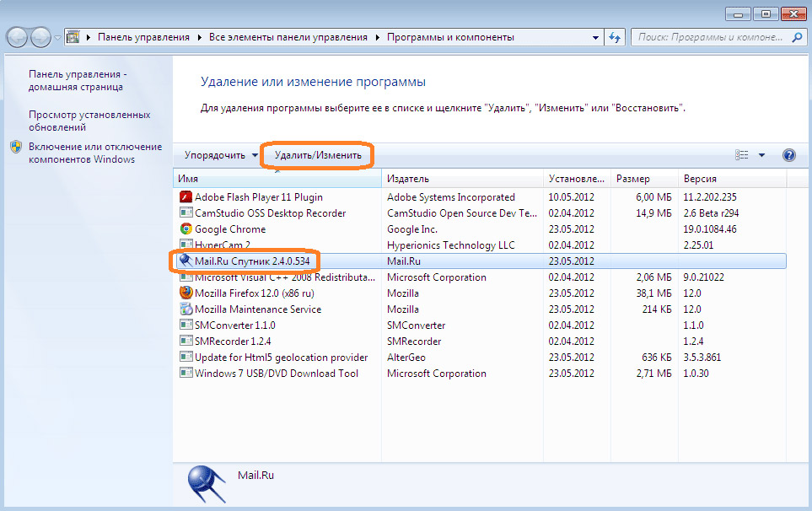The width and height of the screenshot is (812, 511).
Task: Click the Mail.Ru Sputnik satellite icon
Action: tap(186, 261)
